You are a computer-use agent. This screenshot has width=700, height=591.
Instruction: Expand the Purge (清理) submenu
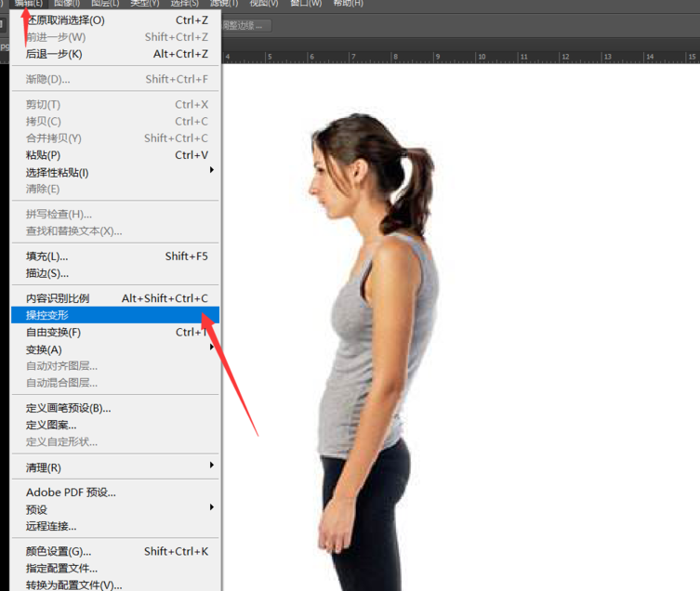coord(43,467)
